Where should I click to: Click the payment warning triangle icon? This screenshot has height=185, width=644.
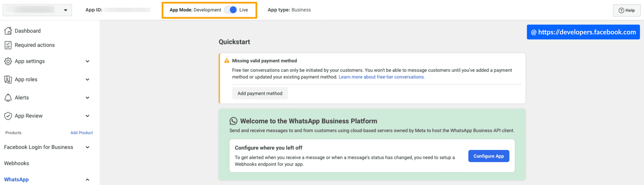pos(226,61)
